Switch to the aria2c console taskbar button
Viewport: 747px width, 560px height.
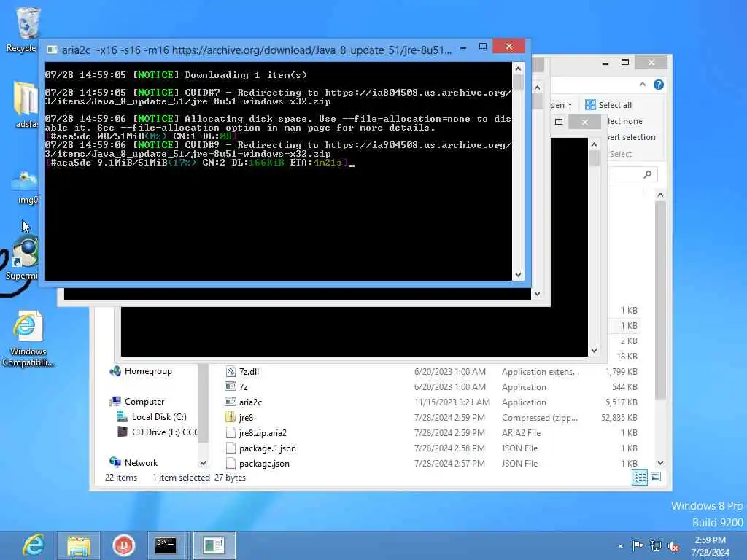(x=214, y=545)
